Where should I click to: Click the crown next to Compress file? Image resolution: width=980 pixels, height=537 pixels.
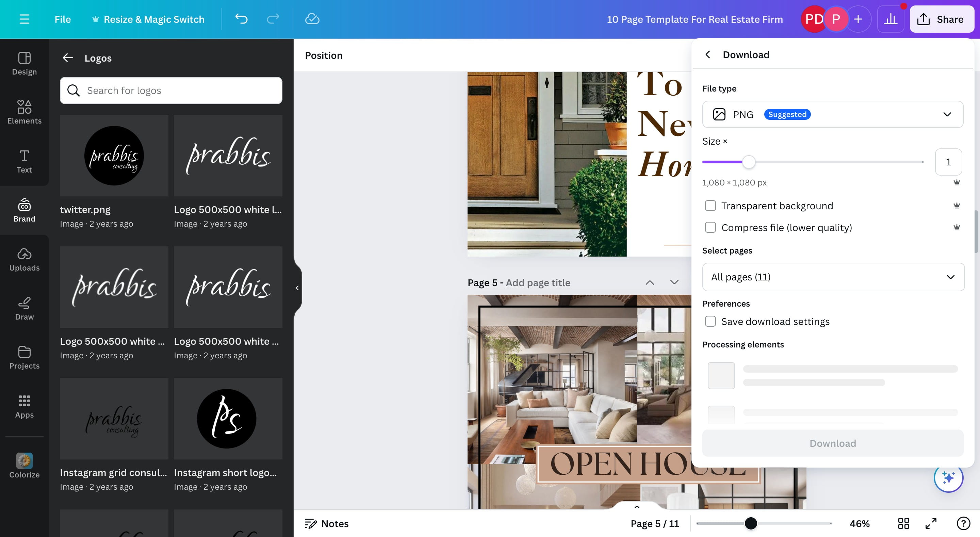[957, 227]
